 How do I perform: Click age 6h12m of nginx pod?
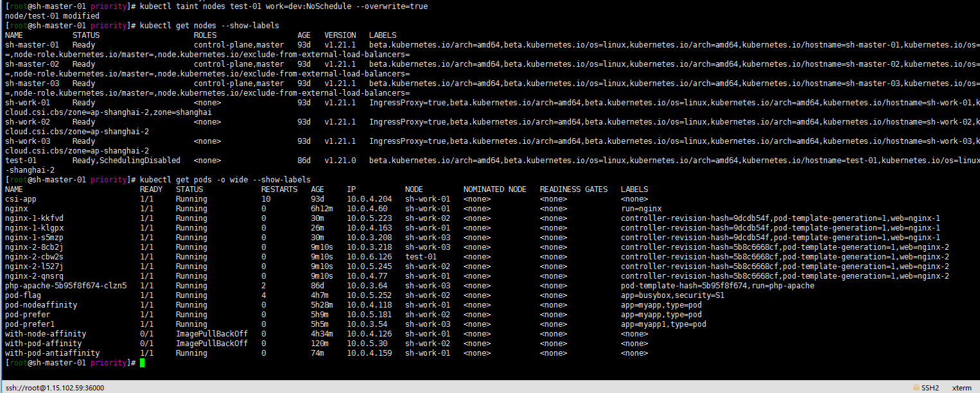coord(322,208)
